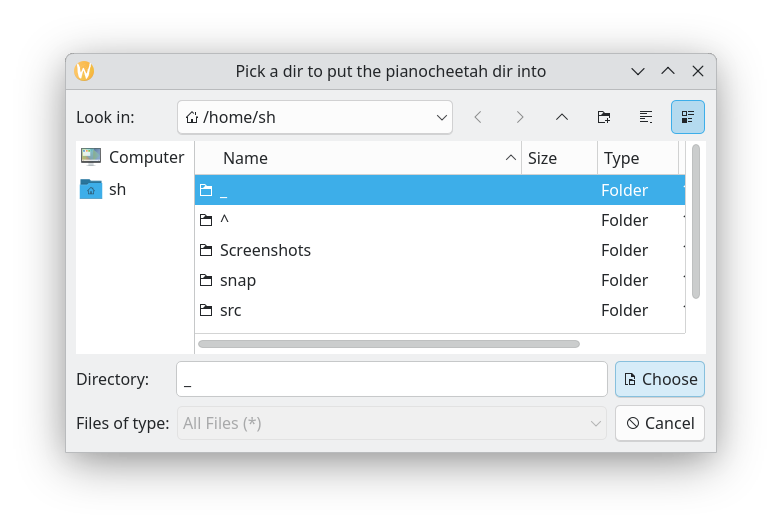Expand the Look in path dropdown

click(x=441, y=117)
